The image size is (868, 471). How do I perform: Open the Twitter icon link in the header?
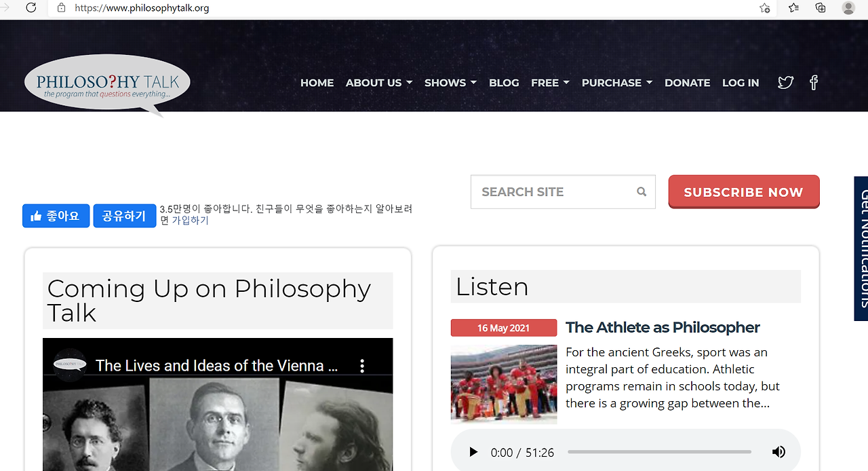785,83
